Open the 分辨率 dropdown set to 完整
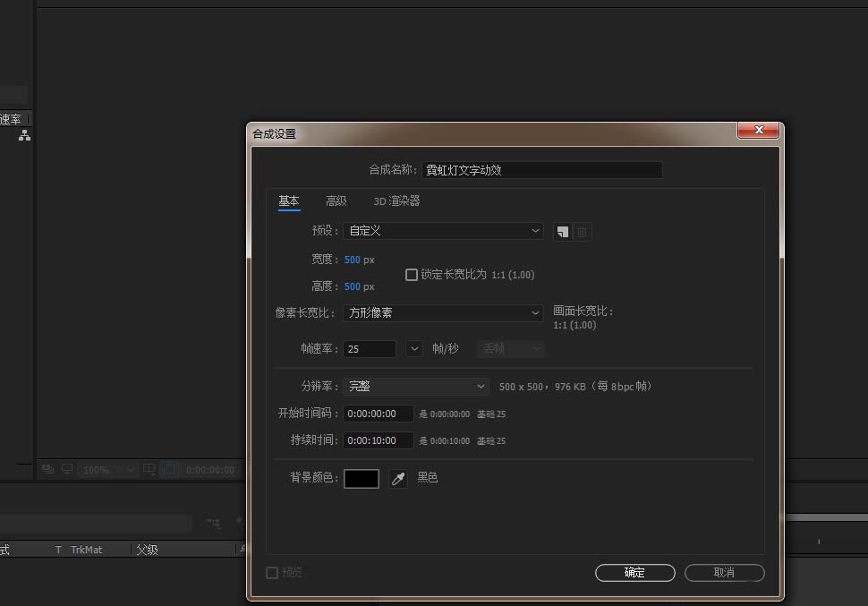The image size is (868, 606). coord(416,387)
